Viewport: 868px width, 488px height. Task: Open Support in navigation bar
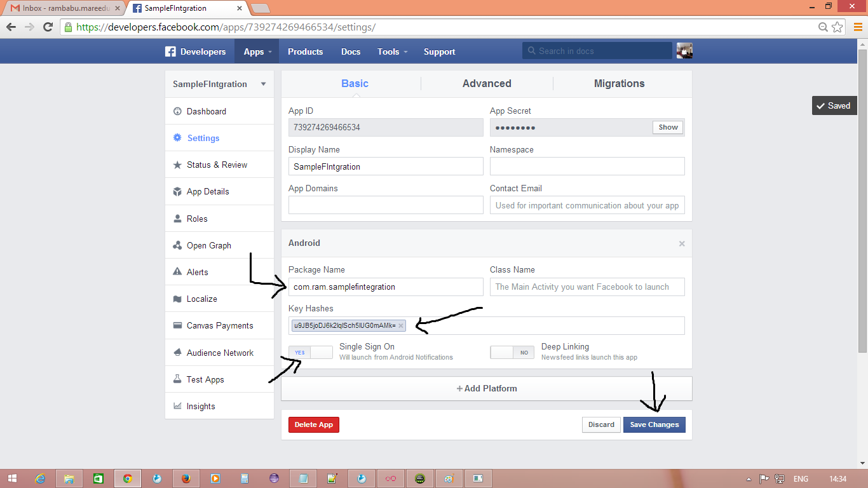[439, 51]
